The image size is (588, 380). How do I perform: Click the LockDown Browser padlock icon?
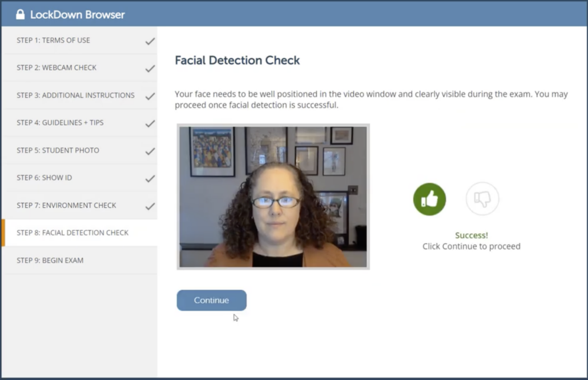pyautogui.click(x=20, y=14)
